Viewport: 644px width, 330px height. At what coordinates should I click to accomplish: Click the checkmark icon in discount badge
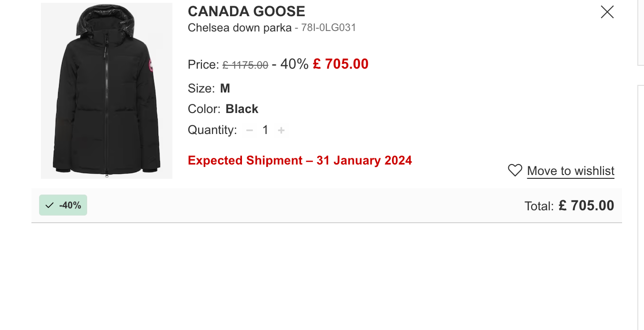point(50,206)
